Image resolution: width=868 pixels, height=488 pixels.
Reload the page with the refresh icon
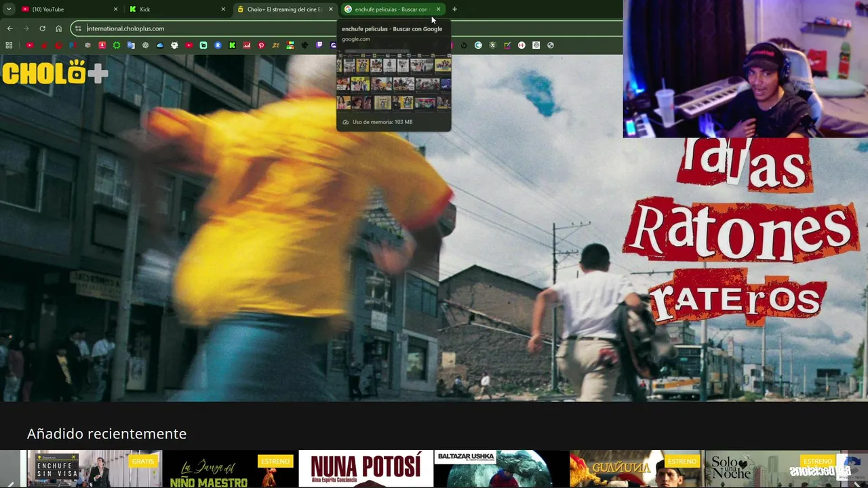coord(42,28)
